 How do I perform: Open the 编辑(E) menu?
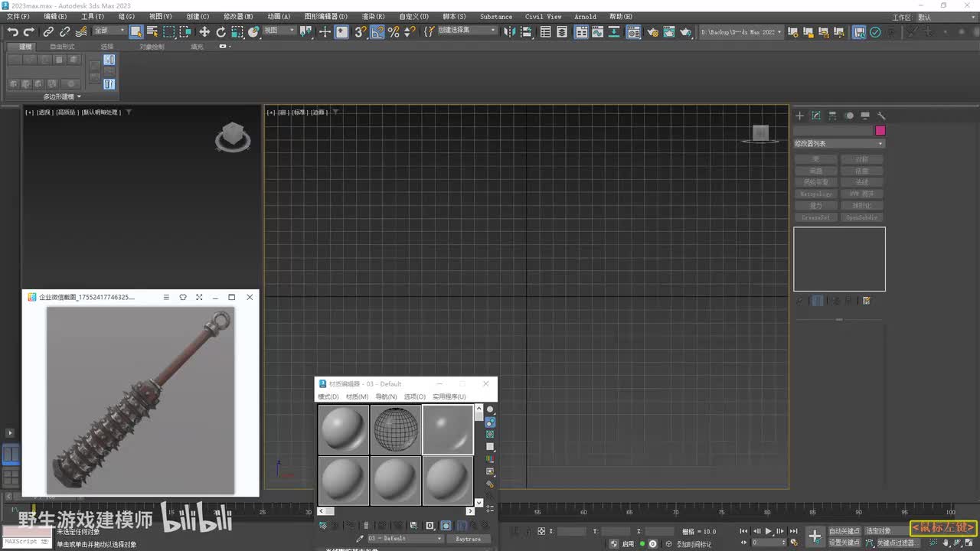(55, 17)
